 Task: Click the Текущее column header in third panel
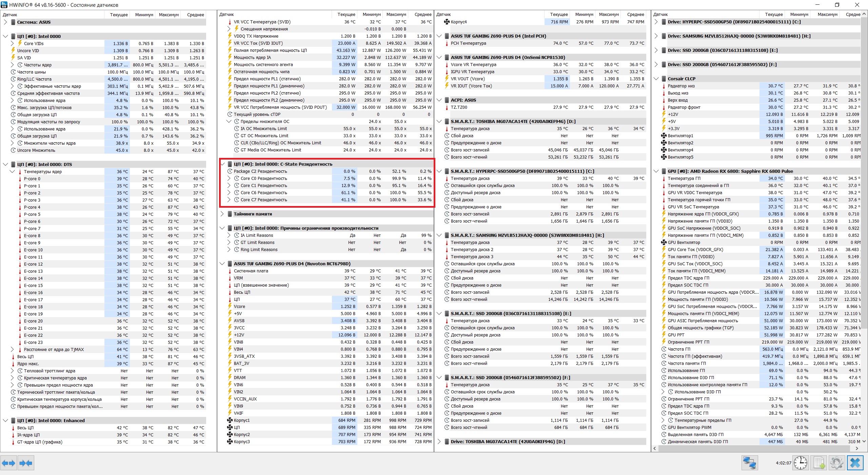coord(558,14)
